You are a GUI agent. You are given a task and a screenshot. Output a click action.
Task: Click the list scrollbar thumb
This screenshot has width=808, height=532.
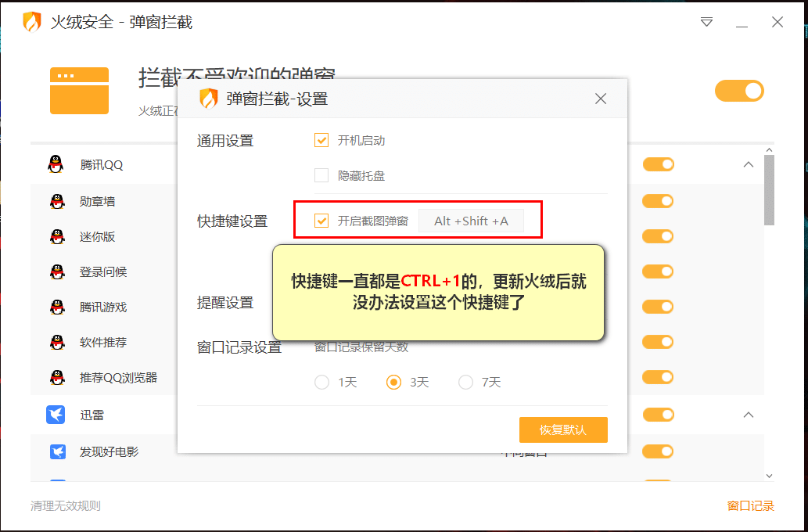click(770, 189)
